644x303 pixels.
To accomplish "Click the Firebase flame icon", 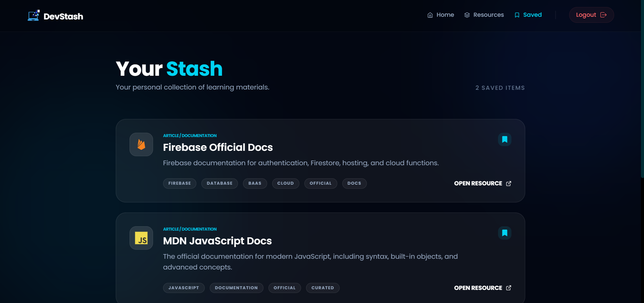I will tap(141, 144).
